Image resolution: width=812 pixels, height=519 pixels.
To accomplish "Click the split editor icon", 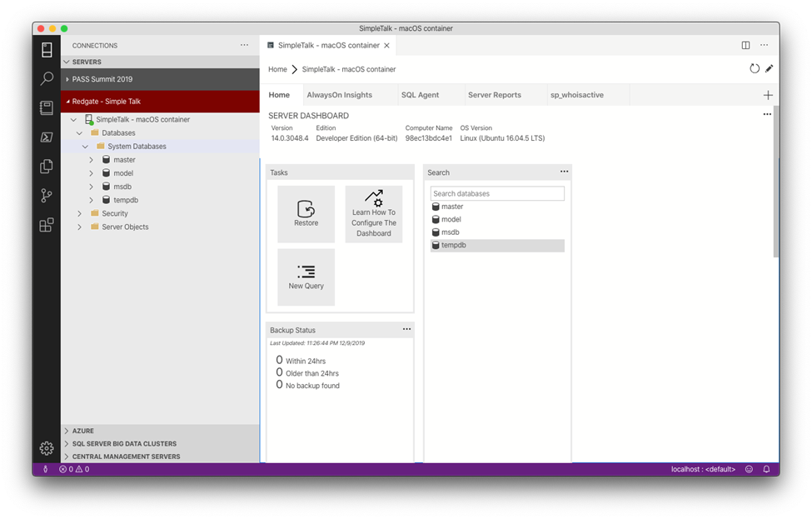I will [x=745, y=45].
